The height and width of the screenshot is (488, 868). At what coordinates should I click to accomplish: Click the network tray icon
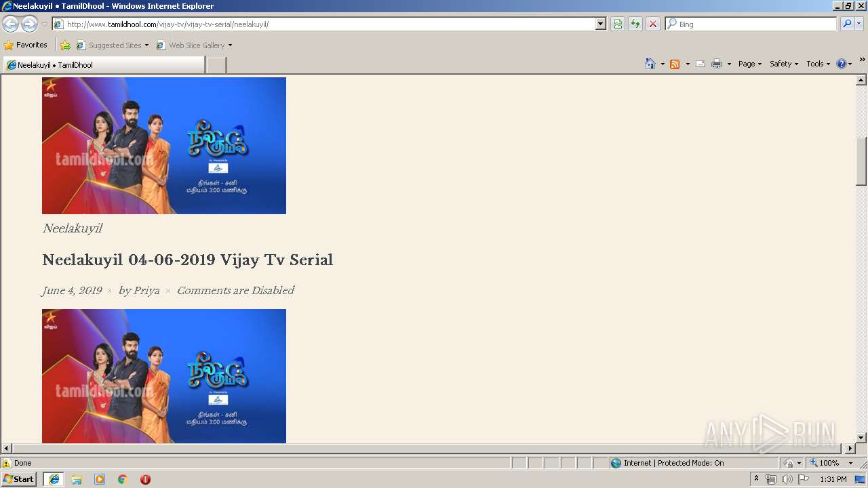(771, 479)
